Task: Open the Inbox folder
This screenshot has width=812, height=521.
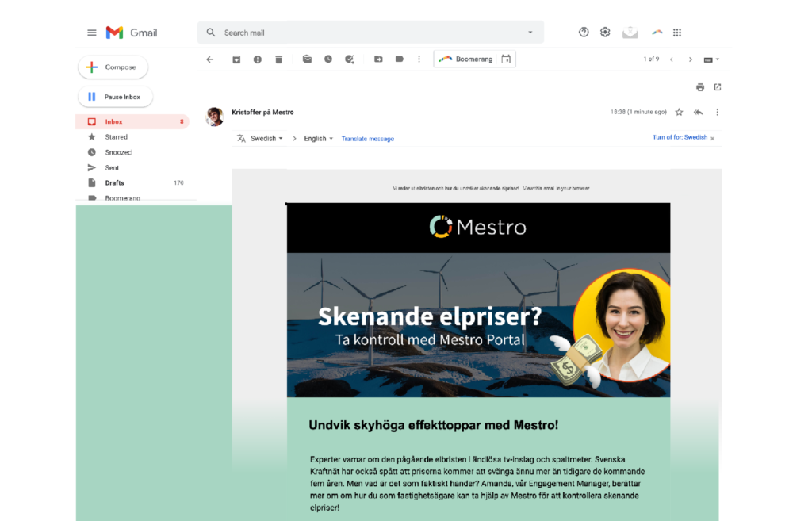Action: 113,121
